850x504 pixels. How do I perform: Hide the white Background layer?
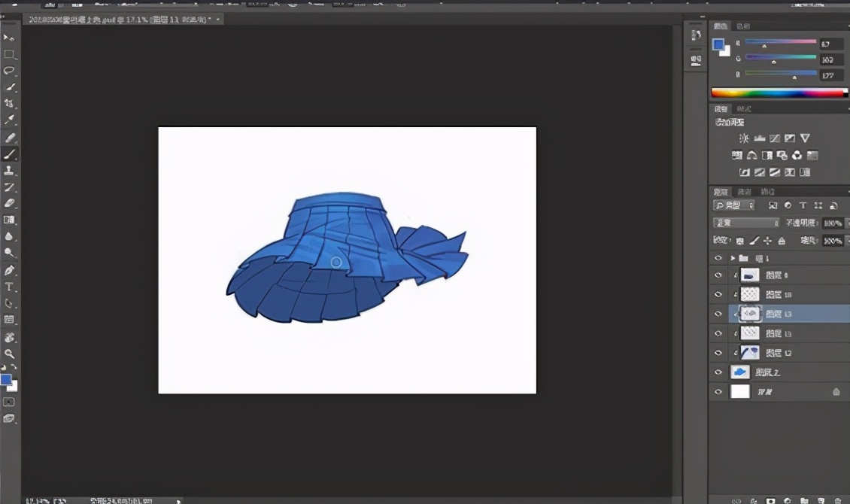(x=718, y=392)
